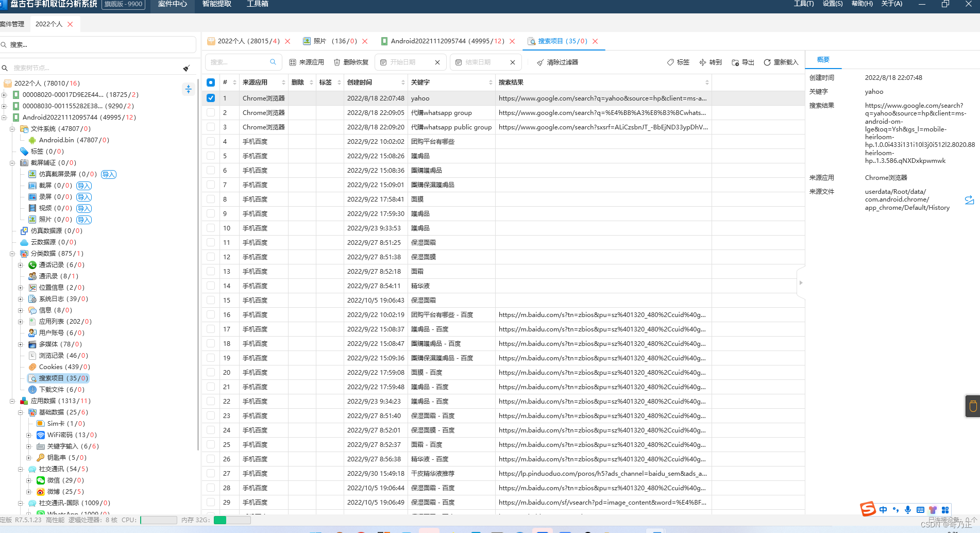Click the 标签 tag icon in toolbar
The width and height of the screenshot is (980, 533).
(670, 62)
